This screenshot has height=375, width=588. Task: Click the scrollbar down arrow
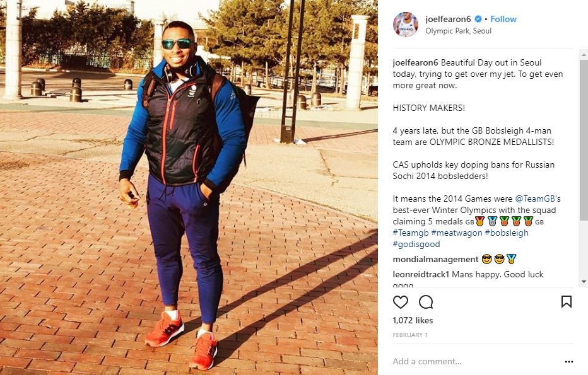click(x=584, y=282)
